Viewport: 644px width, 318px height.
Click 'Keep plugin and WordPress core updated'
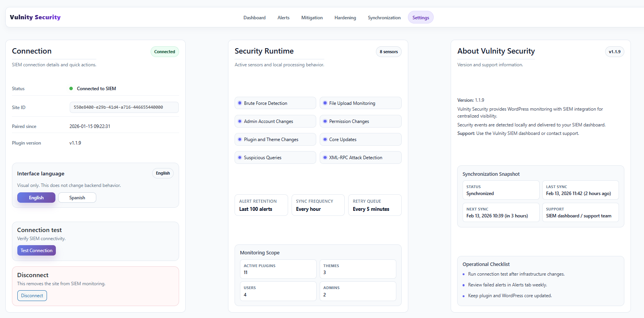[x=510, y=296]
